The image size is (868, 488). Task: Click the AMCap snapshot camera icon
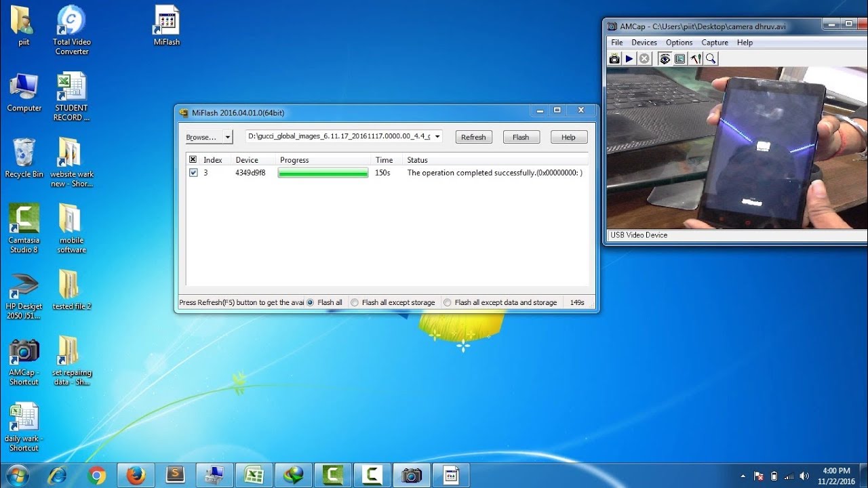[x=614, y=59]
